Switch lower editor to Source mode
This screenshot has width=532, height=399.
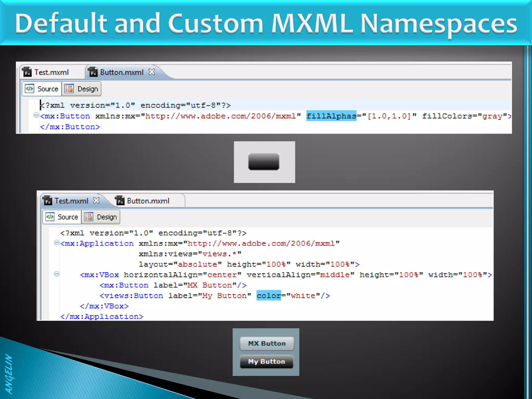click(68, 217)
